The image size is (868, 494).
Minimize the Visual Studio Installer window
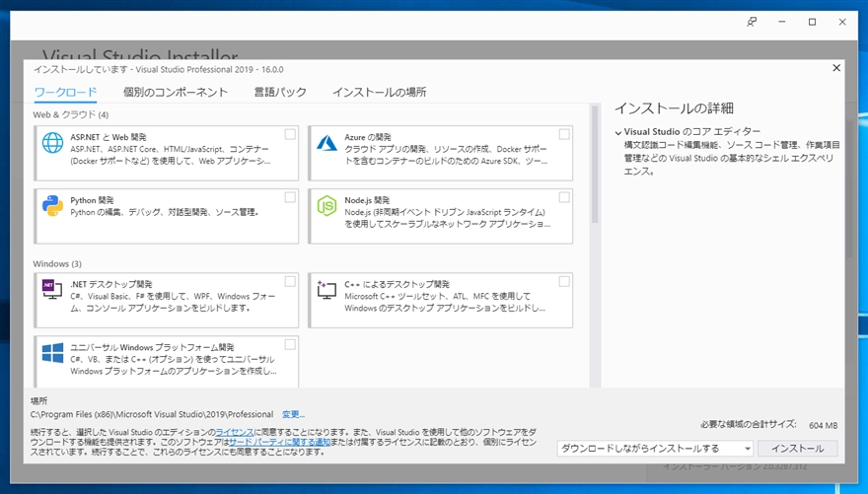pos(781,22)
